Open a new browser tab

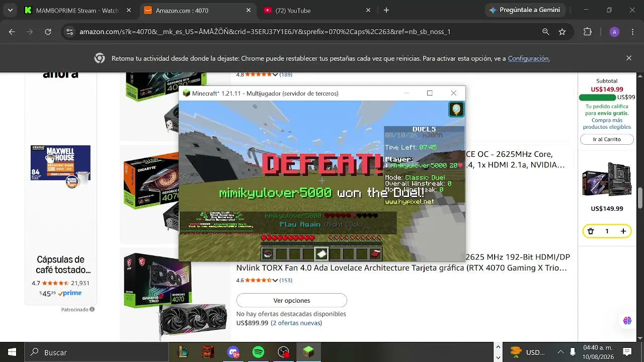(386, 10)
